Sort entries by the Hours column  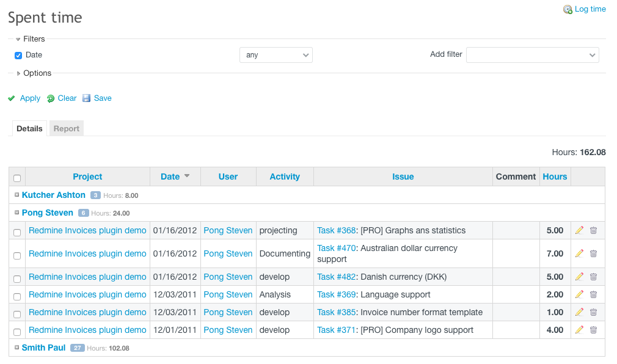pyautogui.click(x=554, y=177)
